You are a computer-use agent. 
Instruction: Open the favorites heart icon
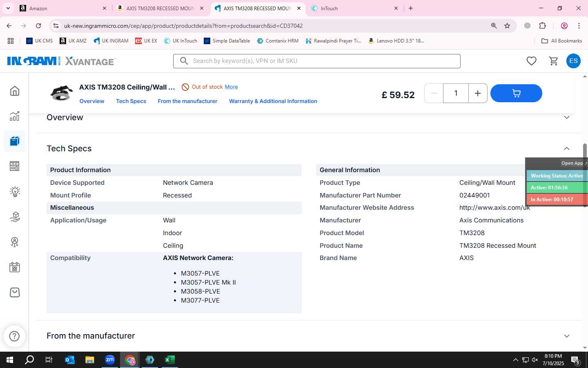pyautogui.click(x=531, y=61)
